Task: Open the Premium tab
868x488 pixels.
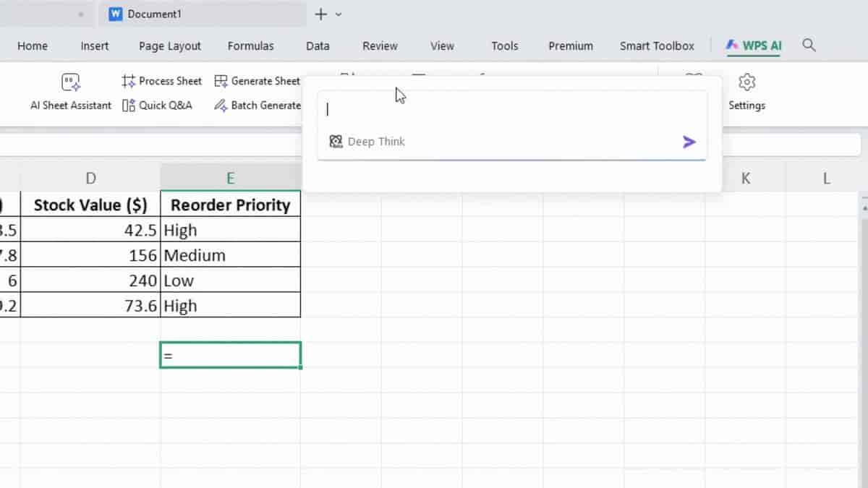Action: tap(571, 46)
